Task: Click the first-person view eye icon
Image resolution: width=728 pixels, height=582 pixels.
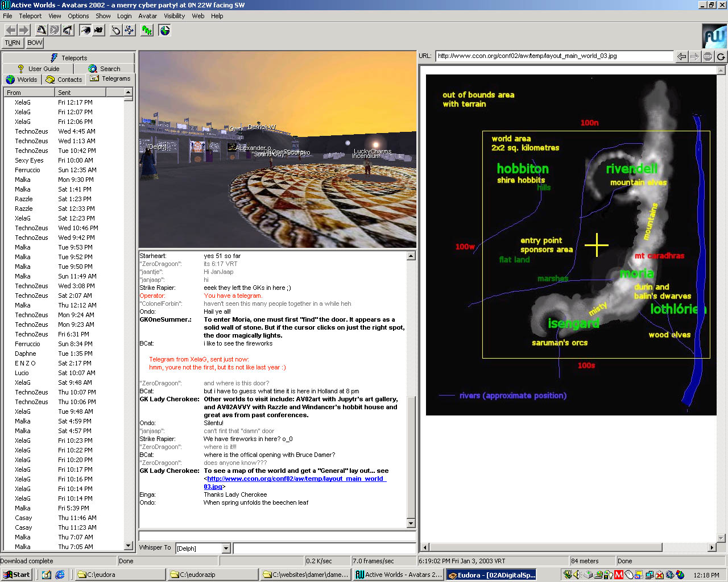Action: (x=85, y=30)
